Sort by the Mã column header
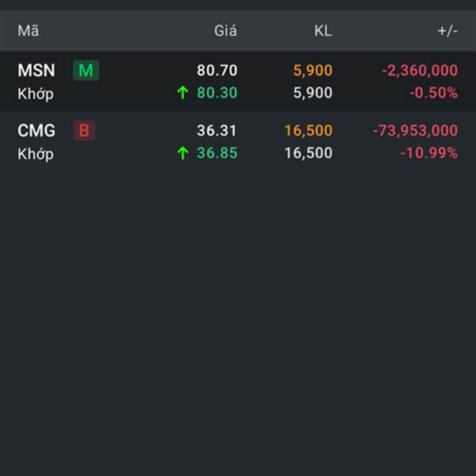 click(29, 31)
